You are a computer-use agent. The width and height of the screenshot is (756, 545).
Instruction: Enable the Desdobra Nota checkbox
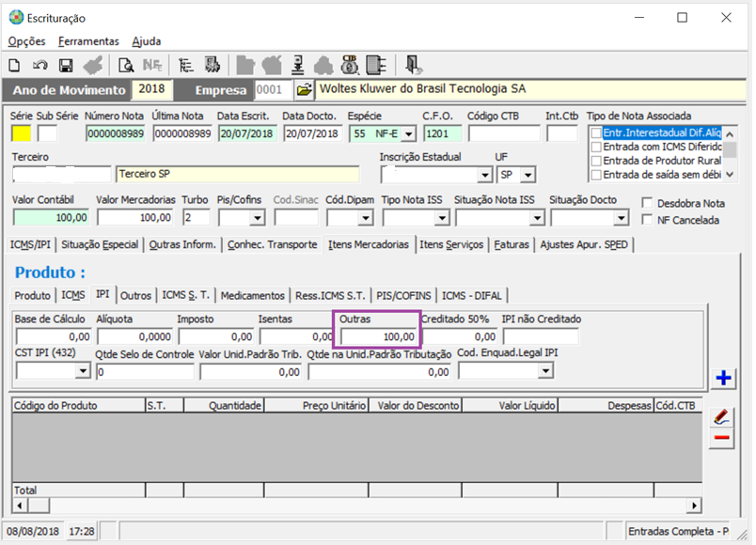pos(647,203)
